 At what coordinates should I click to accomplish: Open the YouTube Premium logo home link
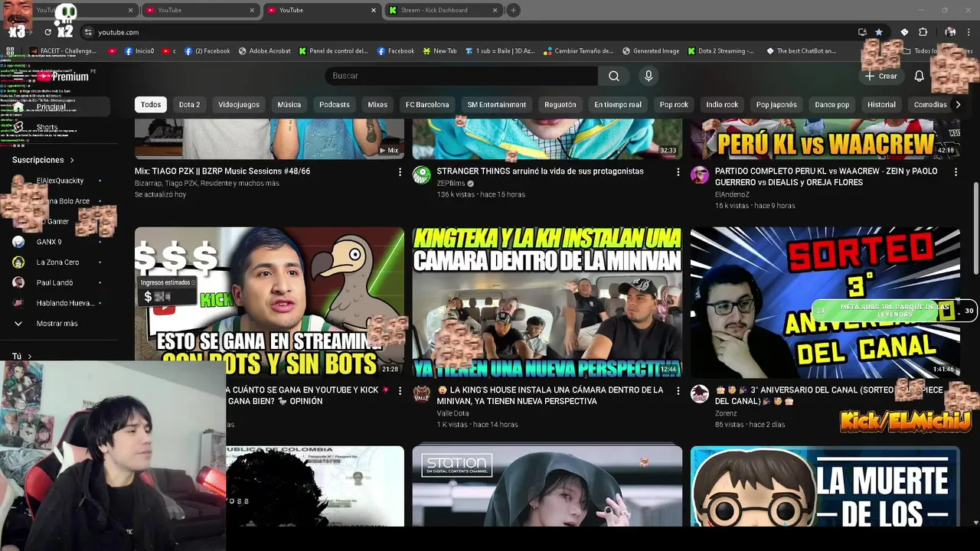click(64, 77)
